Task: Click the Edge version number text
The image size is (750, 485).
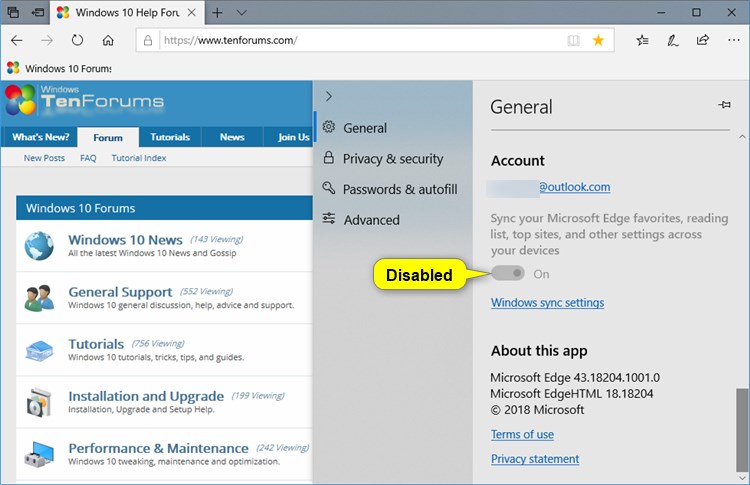Action: tap(575, 377)
